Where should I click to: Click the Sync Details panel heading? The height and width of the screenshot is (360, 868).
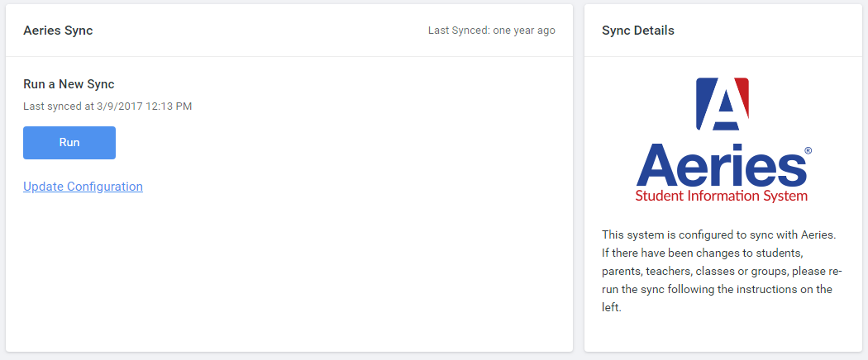click(638, 31)
